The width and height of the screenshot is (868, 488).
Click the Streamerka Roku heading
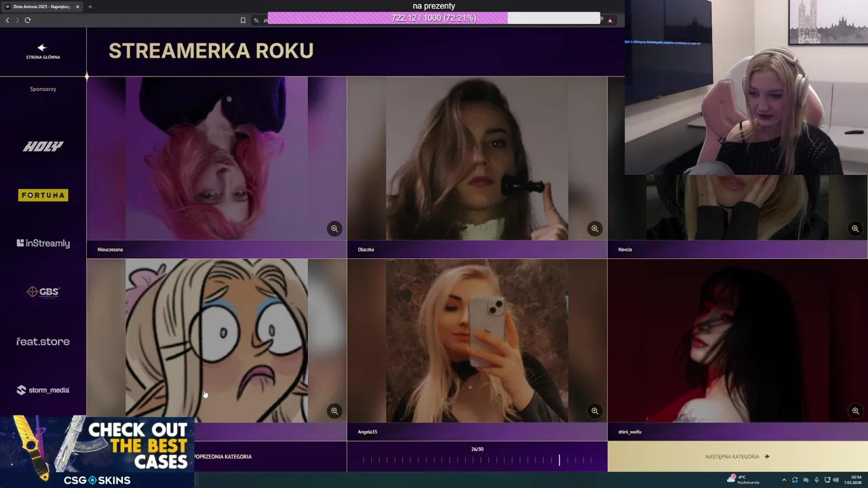pos(211,51)
